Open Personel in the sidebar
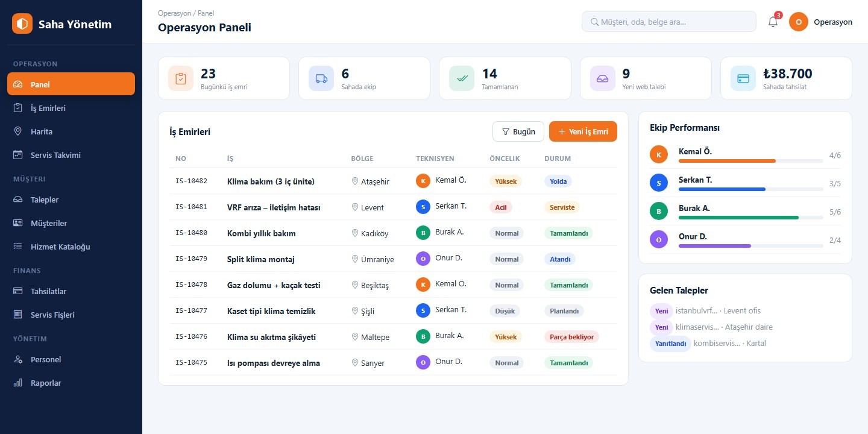This screenshot has height=434, width=868. click(71, 359)
